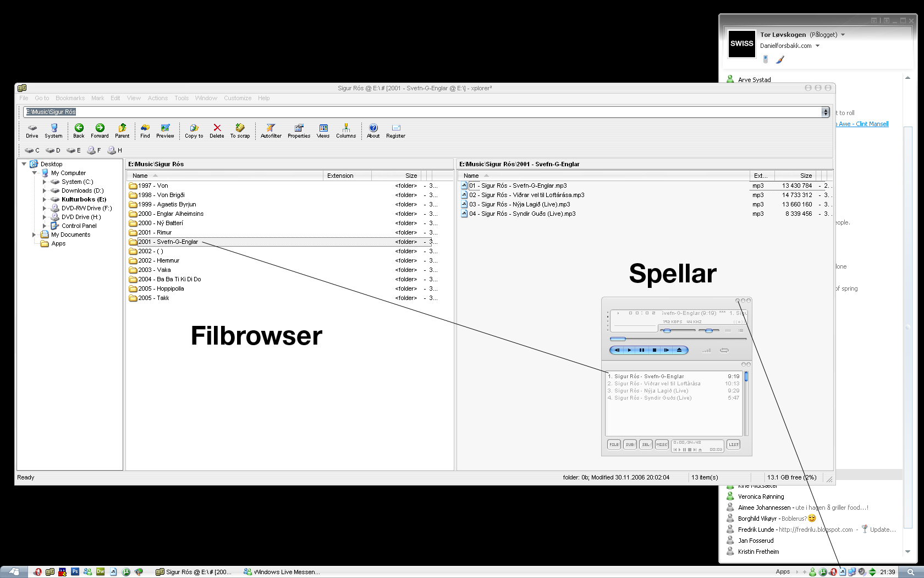This screenshot has width=924, height=578.
Task: Select the 2005 - Takk folder
Action: [153, 298]
